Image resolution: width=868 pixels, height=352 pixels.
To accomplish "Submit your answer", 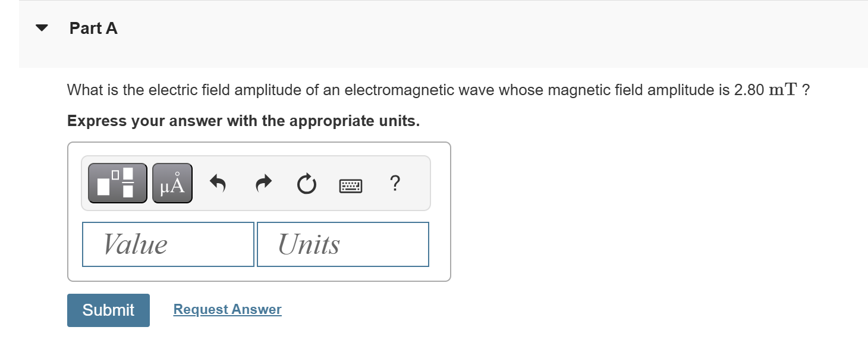I will [x=108, y=310].
